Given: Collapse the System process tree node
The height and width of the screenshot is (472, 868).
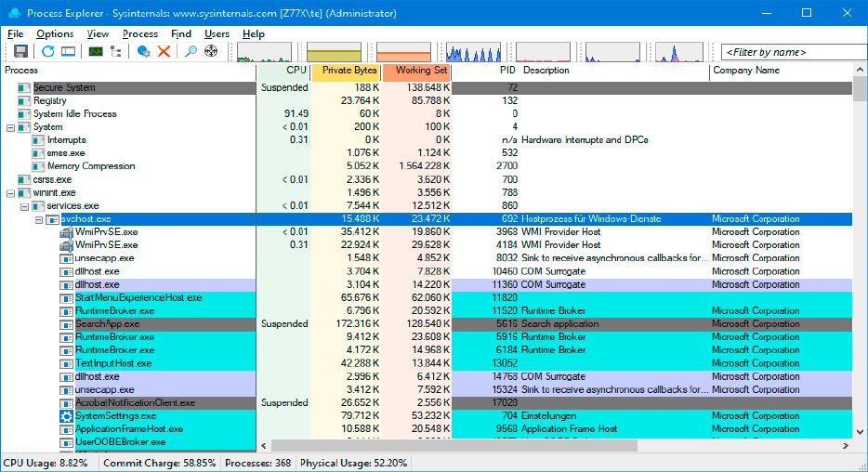Looking at the screenshot, I should [10, 127].
